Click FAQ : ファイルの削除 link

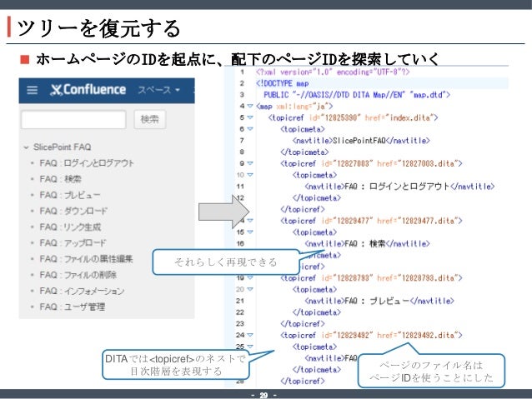78,275
